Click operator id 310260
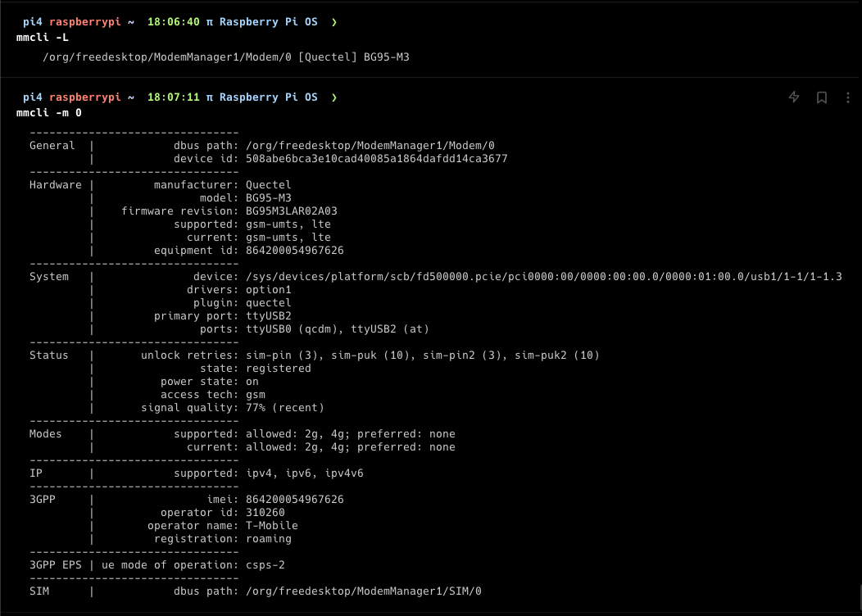The image size is (862, 616). 265,513
